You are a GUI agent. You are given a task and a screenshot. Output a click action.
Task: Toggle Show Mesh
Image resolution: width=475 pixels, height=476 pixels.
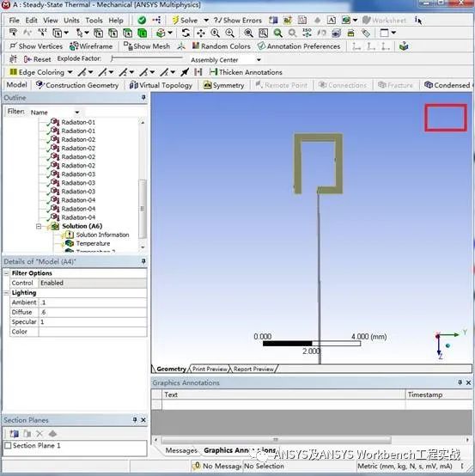(147, 46)
